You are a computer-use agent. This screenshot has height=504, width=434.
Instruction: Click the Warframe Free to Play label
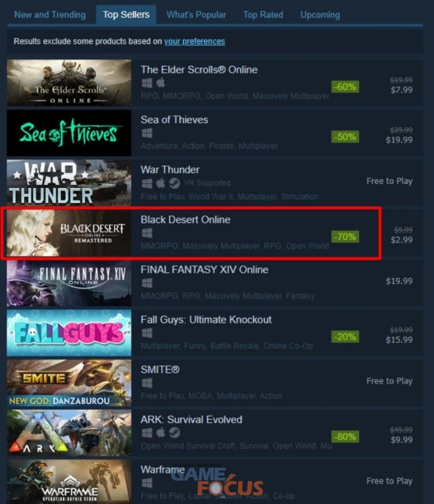389,481
